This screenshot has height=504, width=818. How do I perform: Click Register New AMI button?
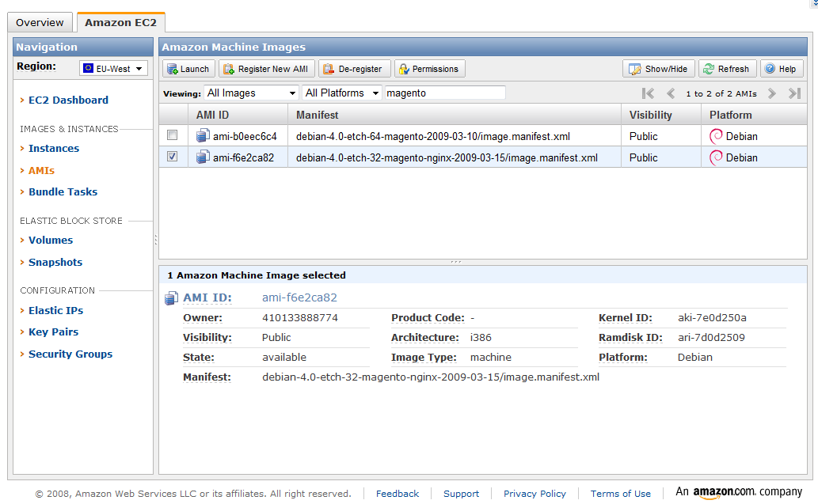click(x=267, y=69)
